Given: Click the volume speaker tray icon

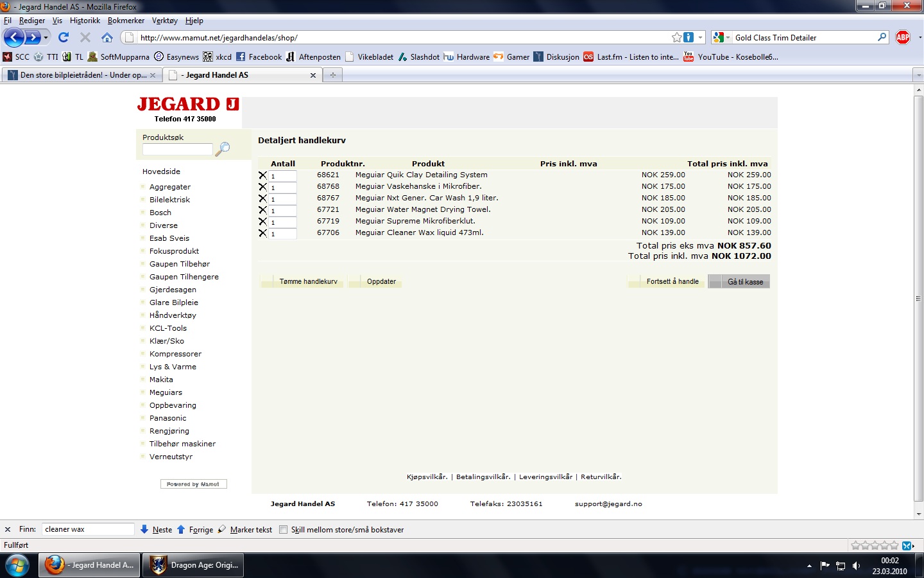Looking at the screenshot, I should click(856, 566).
